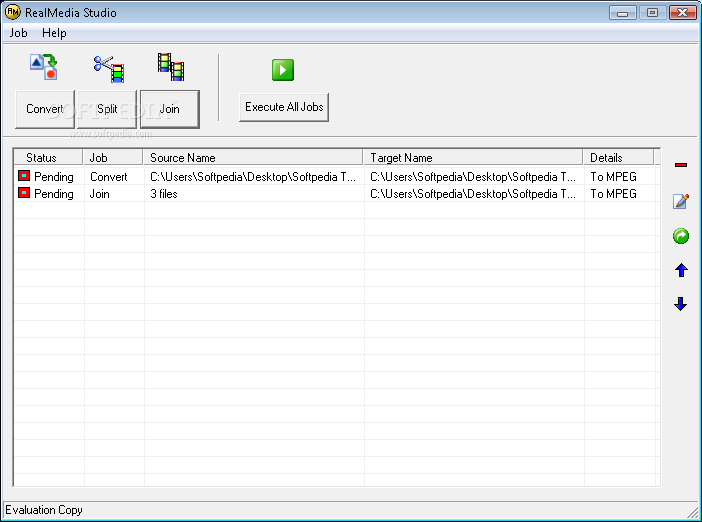
Task: Click the green circular arrow icon
Action: coord(681,236)
